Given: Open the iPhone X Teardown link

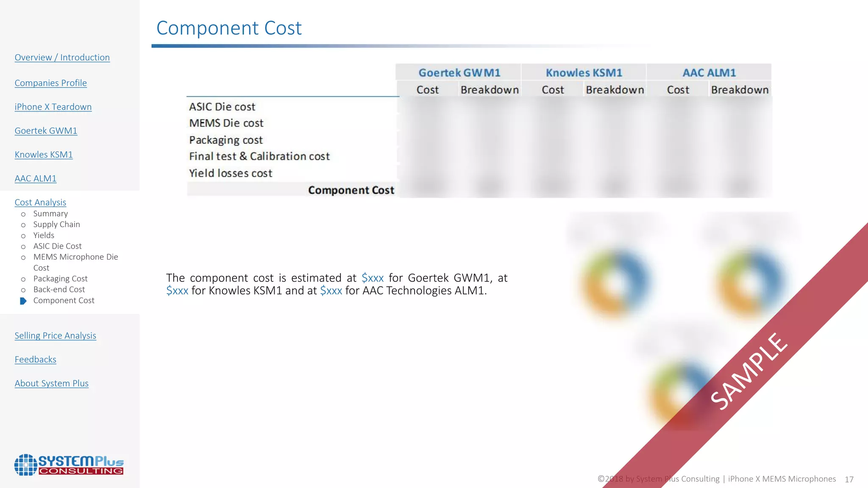Looking at the screenshot, I should pyautogui.click(x=53, y=107).
